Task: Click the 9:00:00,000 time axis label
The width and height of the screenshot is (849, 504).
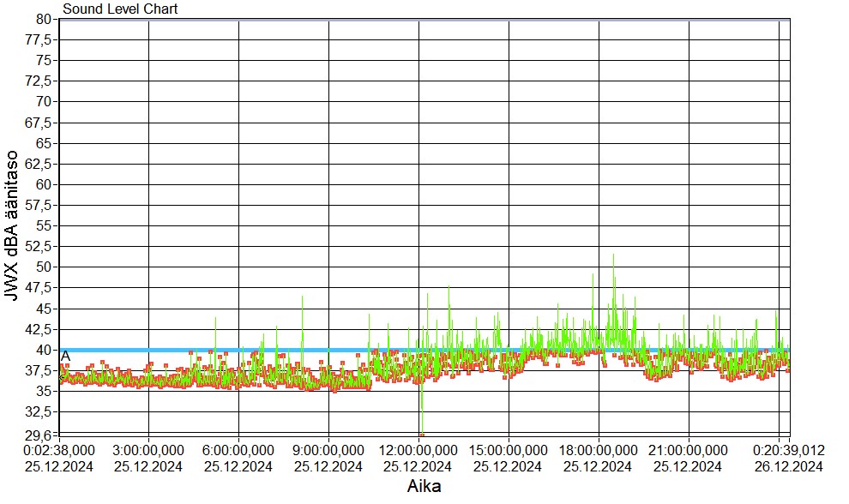Action: coord(329,450)
